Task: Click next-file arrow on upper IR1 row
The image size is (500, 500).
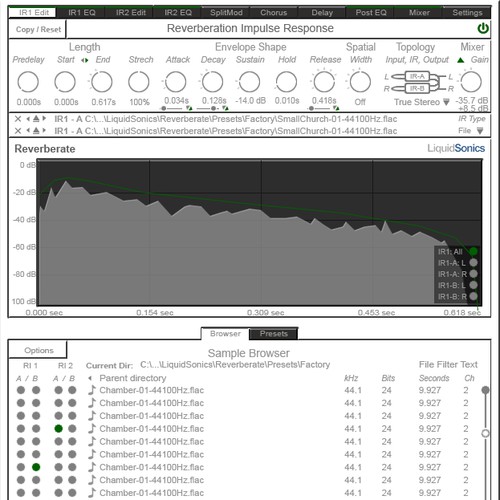Action: coord(44,119)
